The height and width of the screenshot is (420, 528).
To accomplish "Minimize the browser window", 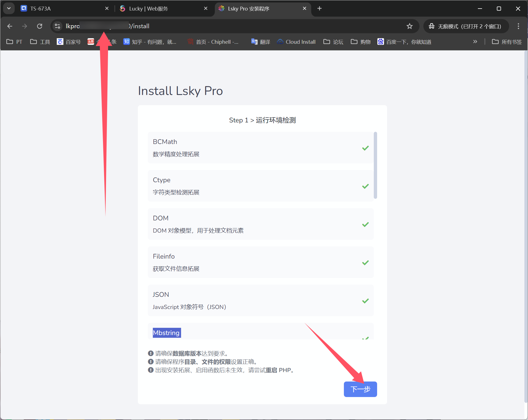I will [480, 9].
